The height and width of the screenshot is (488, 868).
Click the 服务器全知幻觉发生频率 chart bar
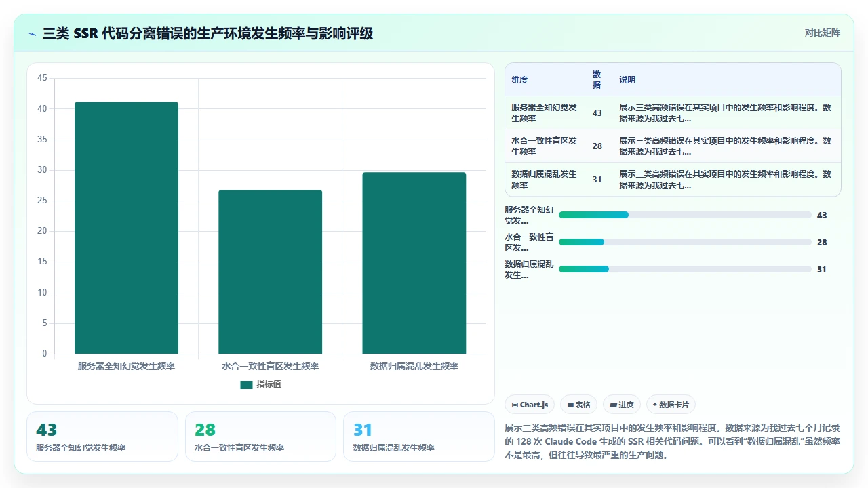pyautogui.click(x=126, y=228)
